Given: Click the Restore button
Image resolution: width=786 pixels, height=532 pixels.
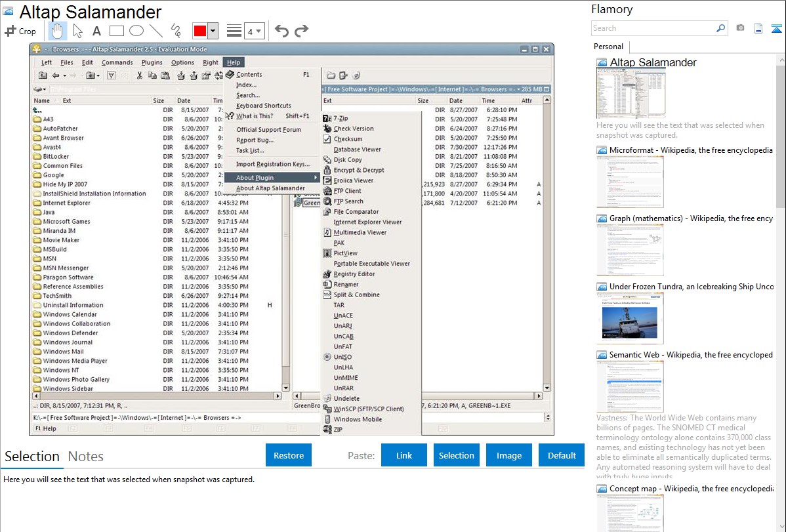Looking at the screenshot, I should [x=289, y=455].
